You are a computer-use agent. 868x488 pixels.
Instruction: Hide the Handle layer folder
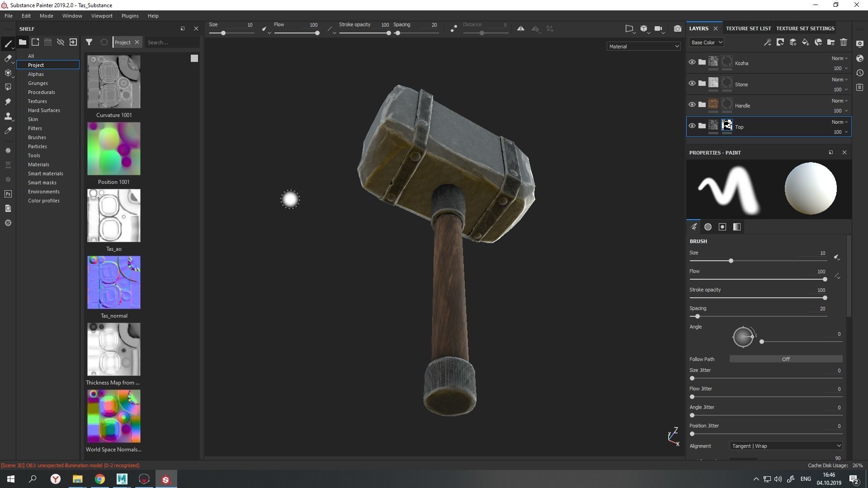tap(692, 105)
